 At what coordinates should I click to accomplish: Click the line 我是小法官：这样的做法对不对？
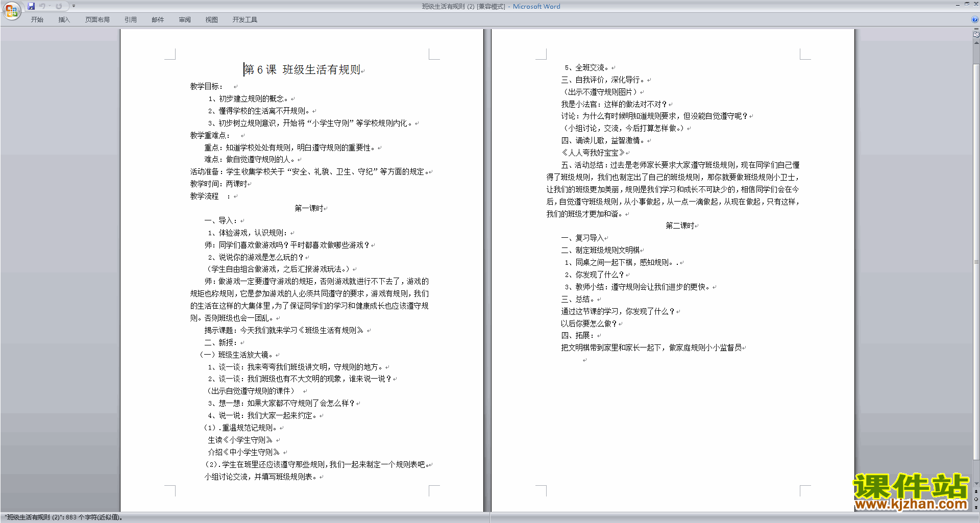coord(614,104)
